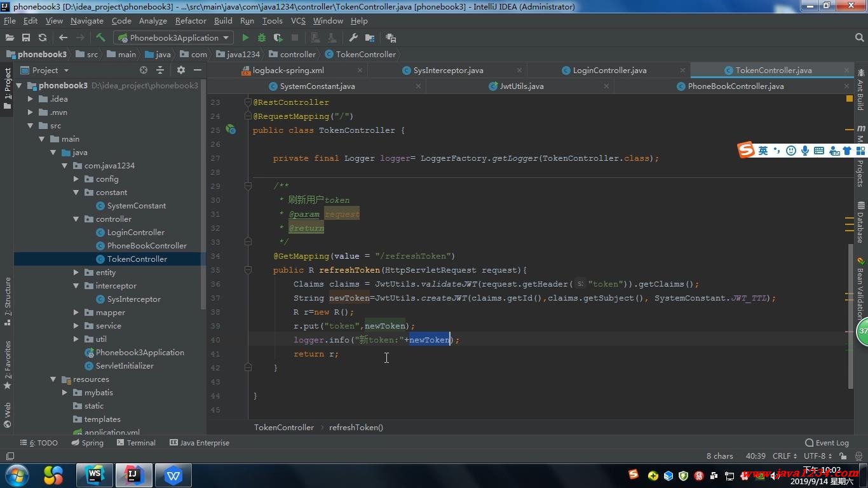This screenshot has width=868, height=488.
Task: Click the Save All toolbar icon
Action: click(26, 37)
